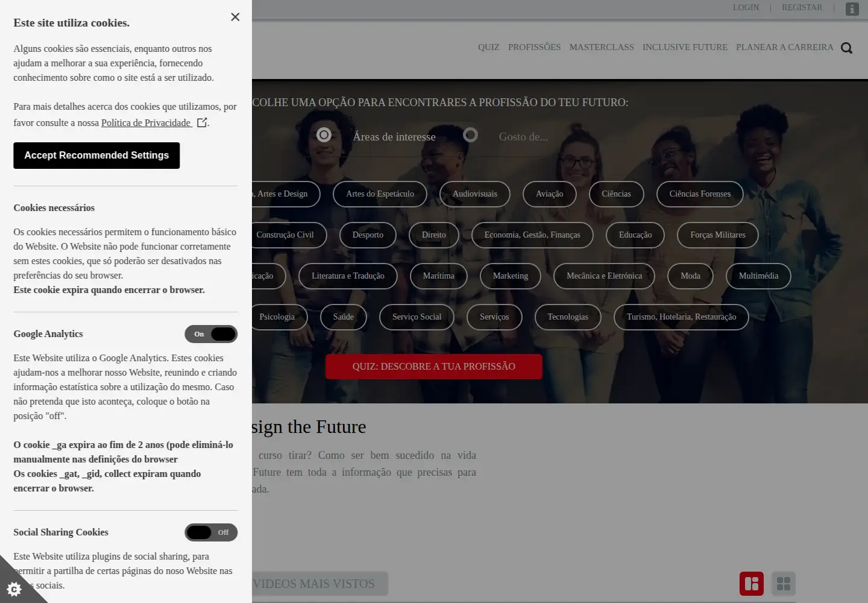868x603 pixels.
Task: Choose Marítima interest area
Action: [439, 276]
